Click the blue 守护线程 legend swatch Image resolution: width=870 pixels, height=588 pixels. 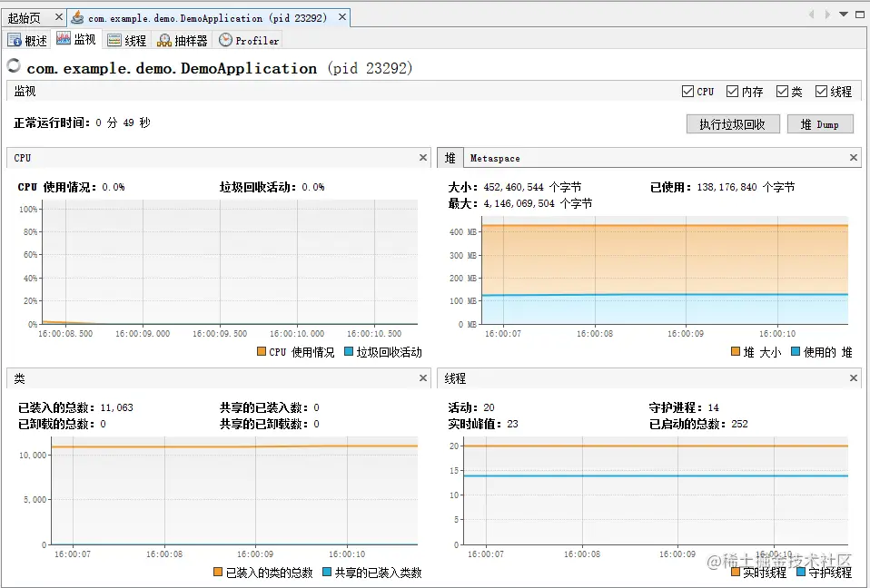point(801,572)
